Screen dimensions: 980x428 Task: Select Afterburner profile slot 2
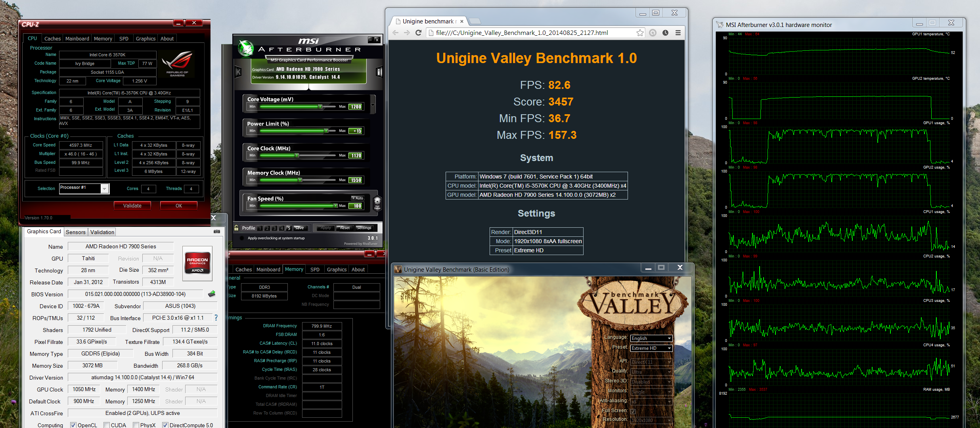(267, 228)
